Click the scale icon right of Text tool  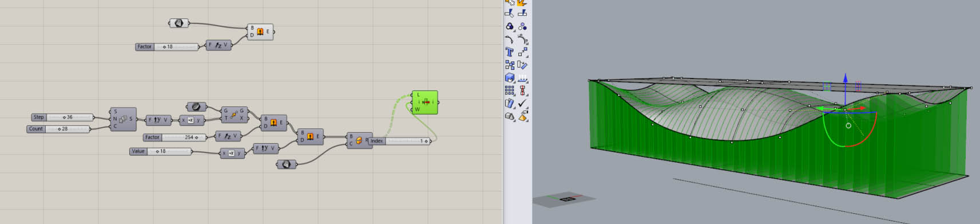(522, 52)
